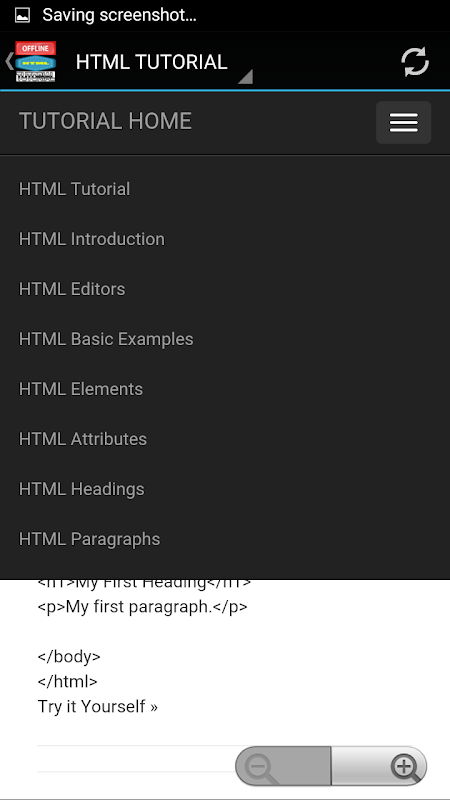Tap the refresh icon in top bar
This screenshot has height=800, width=450.
[414, 62]
